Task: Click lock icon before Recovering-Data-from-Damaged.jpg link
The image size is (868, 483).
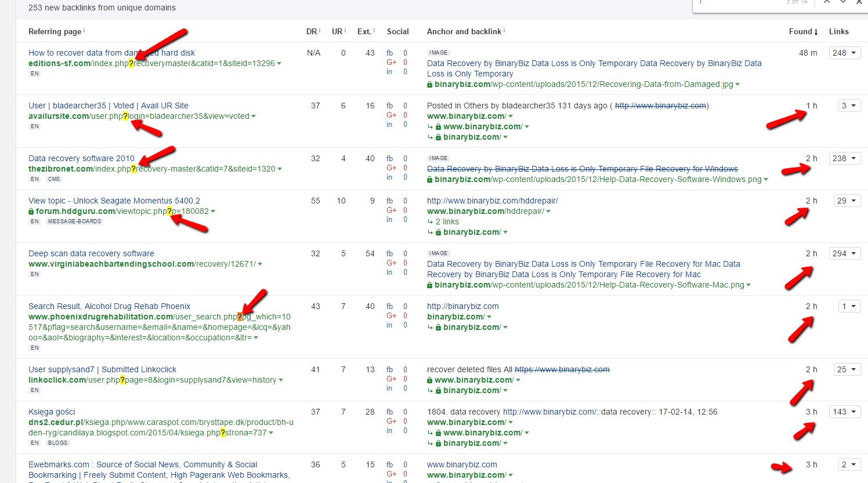Action: pyautogui.click(x=430, y=85)
